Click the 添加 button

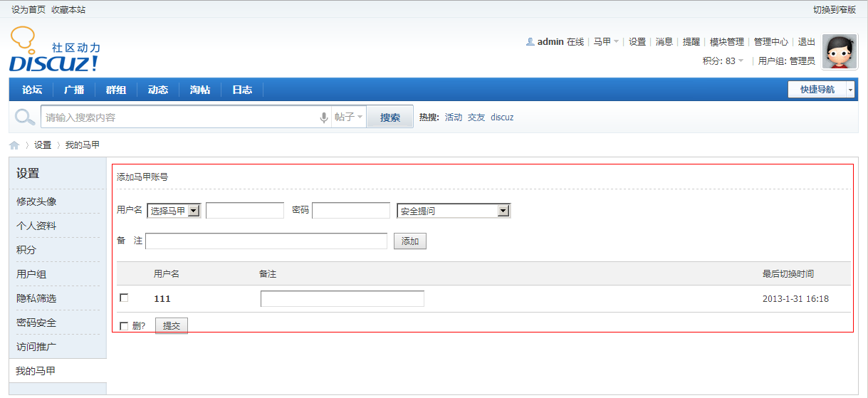click(409, 241)
